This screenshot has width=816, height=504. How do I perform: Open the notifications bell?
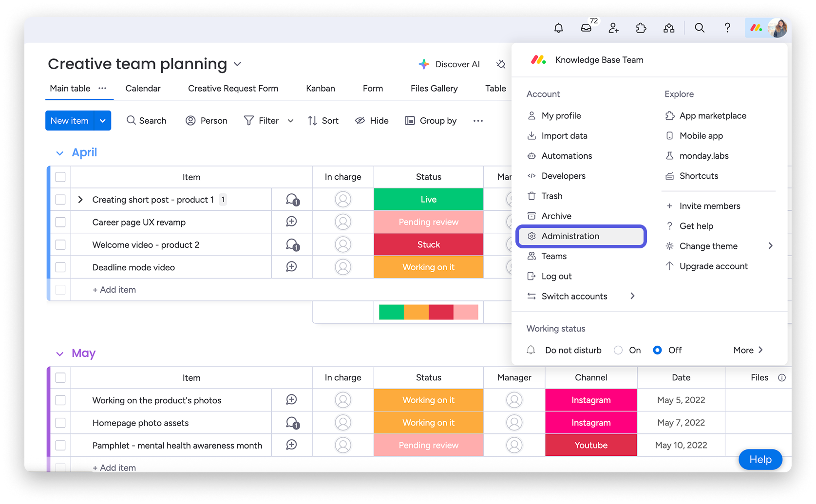[559, 28]
